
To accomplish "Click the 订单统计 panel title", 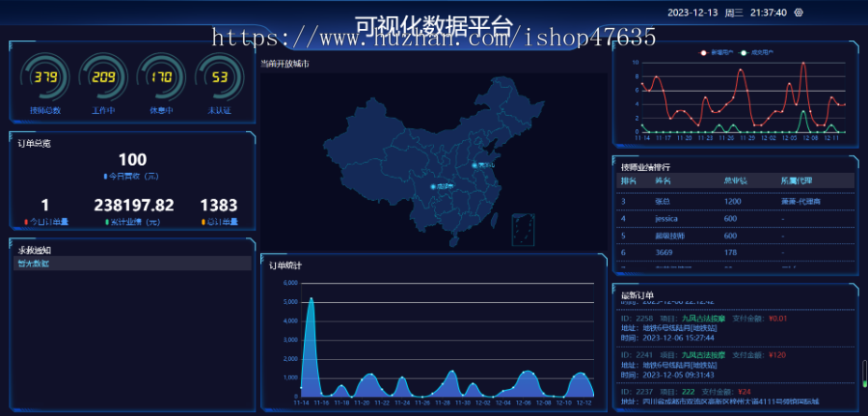I will click(x=285, y=265).
